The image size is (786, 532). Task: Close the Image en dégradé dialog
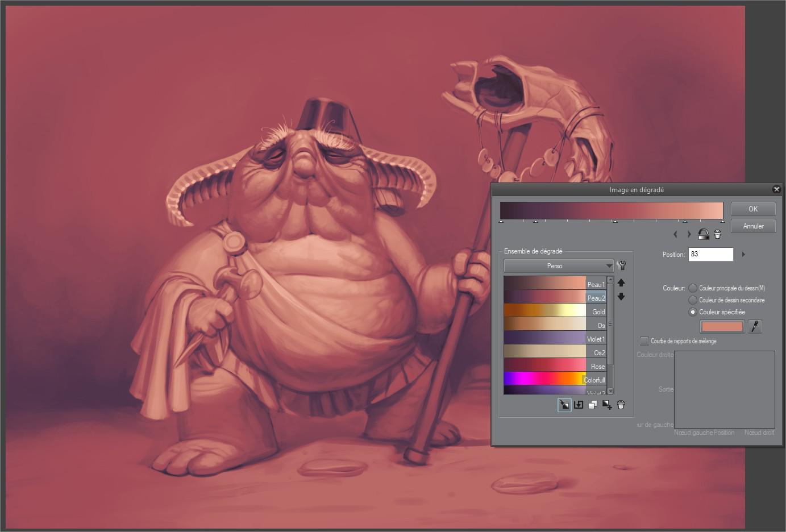(776, 189)
